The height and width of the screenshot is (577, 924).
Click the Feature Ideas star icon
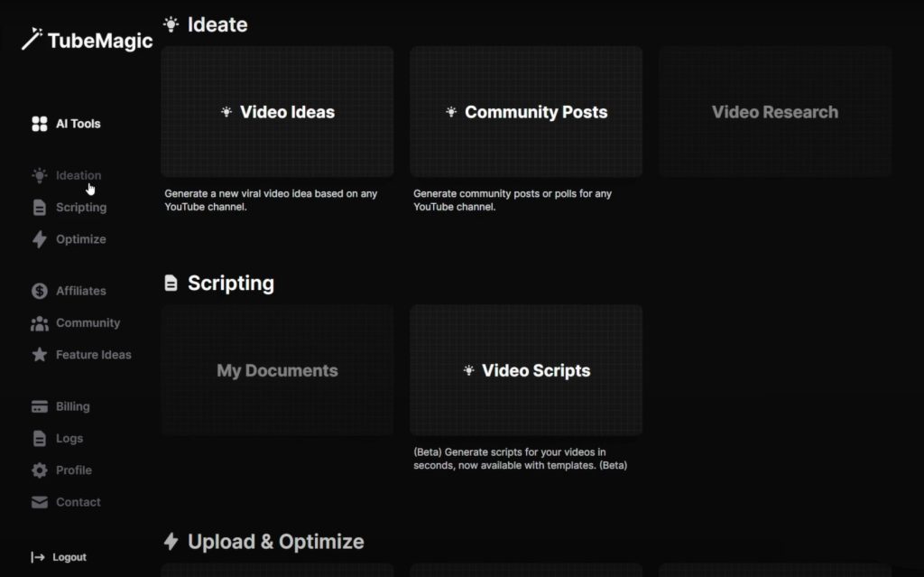(38, 355)
